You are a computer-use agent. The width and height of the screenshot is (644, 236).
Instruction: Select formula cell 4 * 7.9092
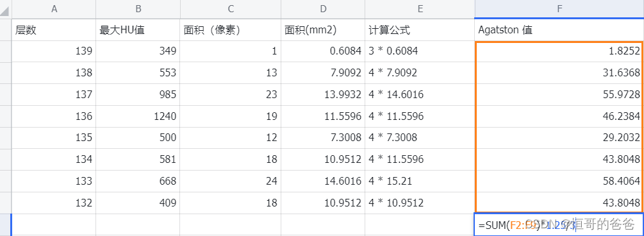pos(420,73)
